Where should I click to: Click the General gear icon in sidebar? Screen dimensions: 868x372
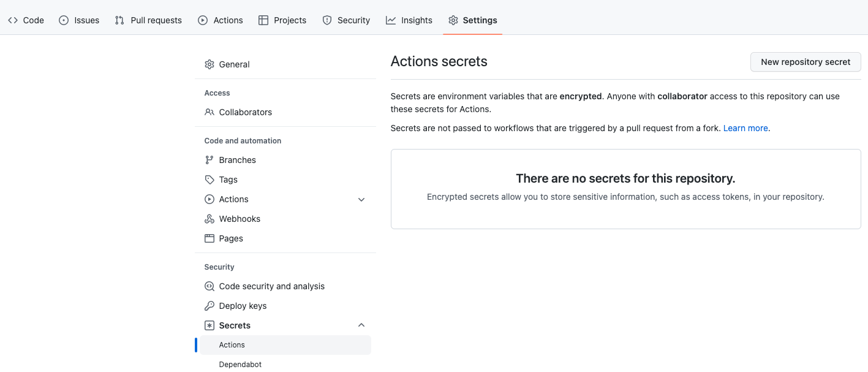pyautogui.click(x=209, y=64)
